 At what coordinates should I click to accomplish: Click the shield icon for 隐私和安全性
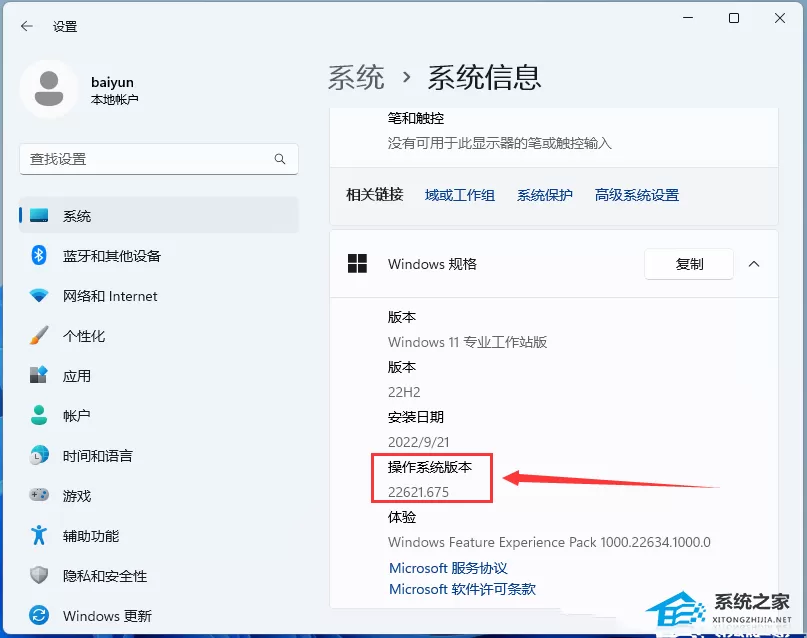(39, 575)
